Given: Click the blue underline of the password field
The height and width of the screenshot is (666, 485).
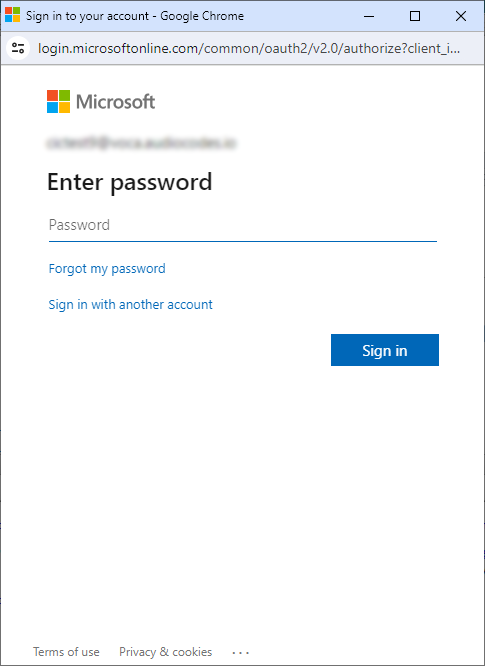Looking at the screenshot, I should click(242, 241).
